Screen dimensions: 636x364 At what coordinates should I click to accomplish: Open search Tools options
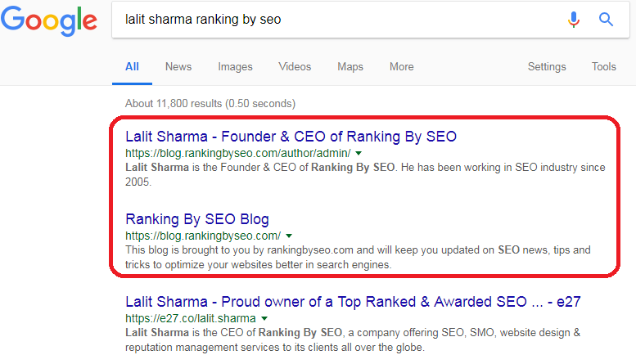click(x=603, y=66)
